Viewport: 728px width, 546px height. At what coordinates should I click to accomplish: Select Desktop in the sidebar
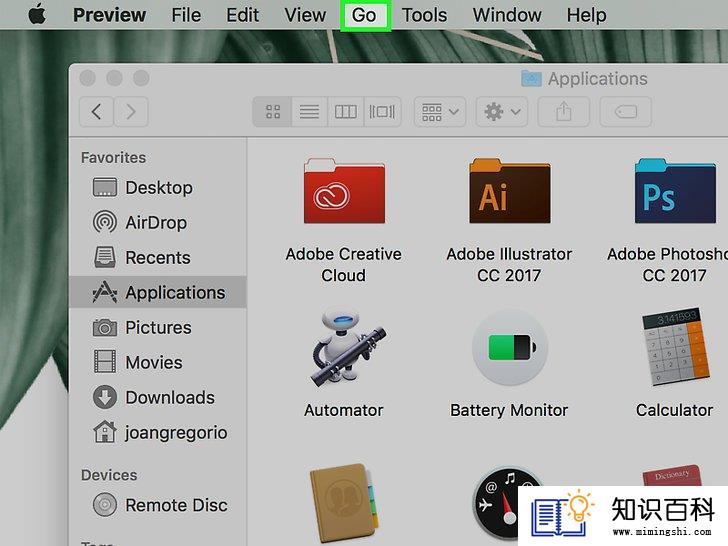tap(158, 188)
